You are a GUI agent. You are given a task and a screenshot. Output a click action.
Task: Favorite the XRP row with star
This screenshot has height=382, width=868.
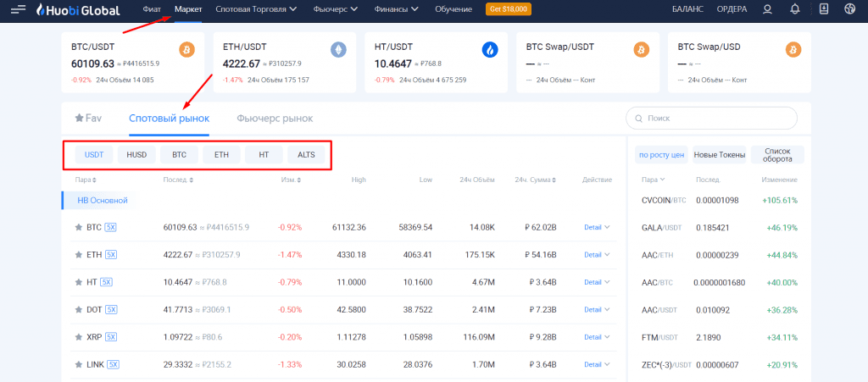pos(79,336)
